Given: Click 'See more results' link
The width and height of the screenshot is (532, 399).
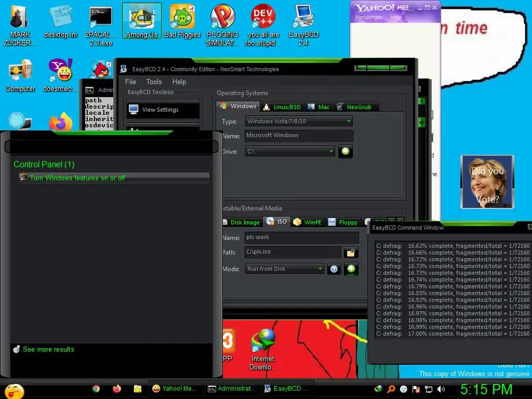Looking at the screenshot, I should pyautogui.click(x=48, y=350).
